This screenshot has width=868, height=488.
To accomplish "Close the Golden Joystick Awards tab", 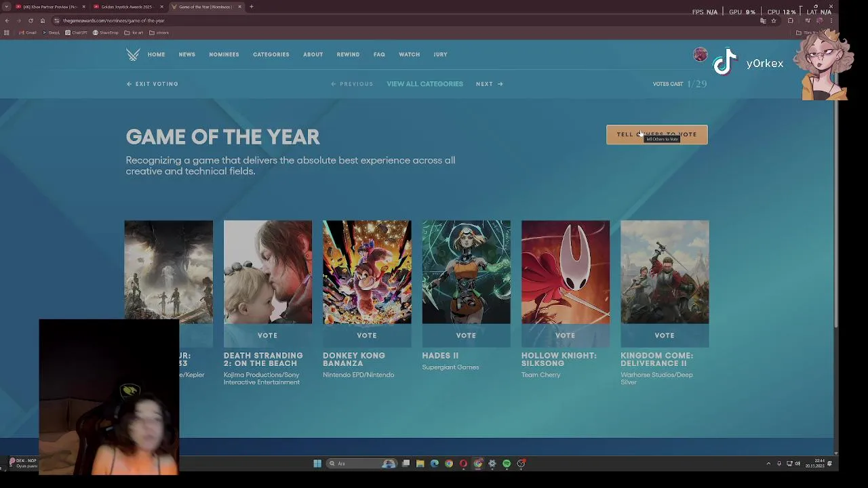I will (161, 7).
